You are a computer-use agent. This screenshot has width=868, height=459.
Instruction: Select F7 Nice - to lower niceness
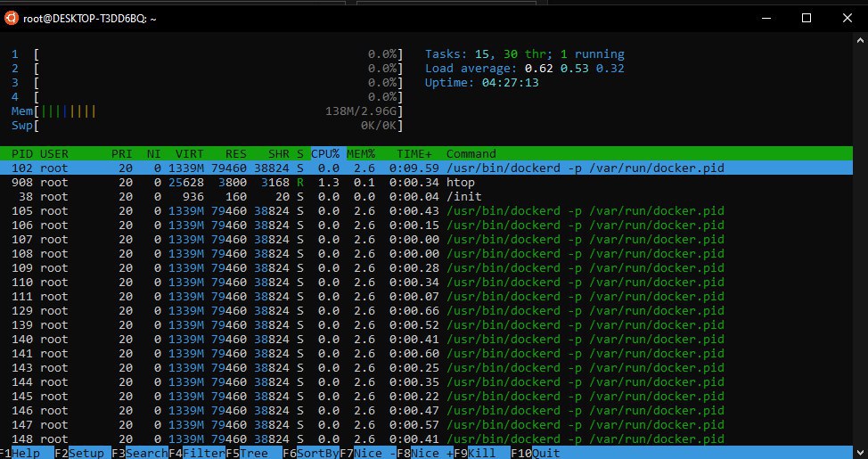point(367,453)
